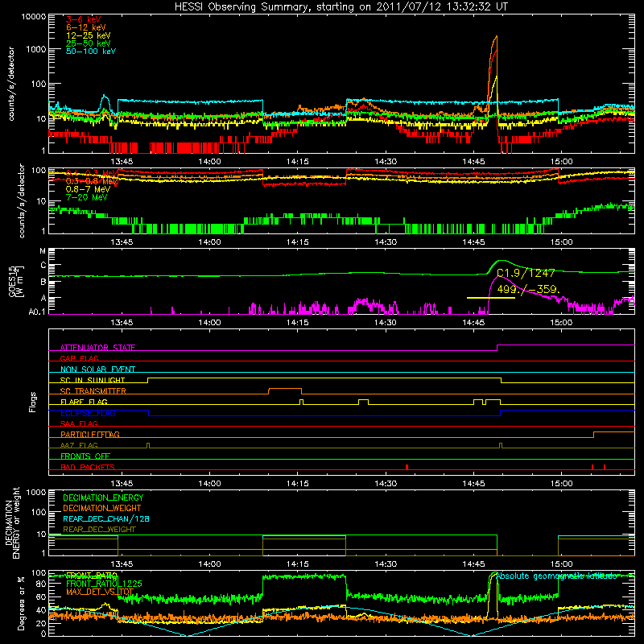Click the 0.8-7 MeV legend label
This screenshot has height=644, width=644.
point(88,189)
